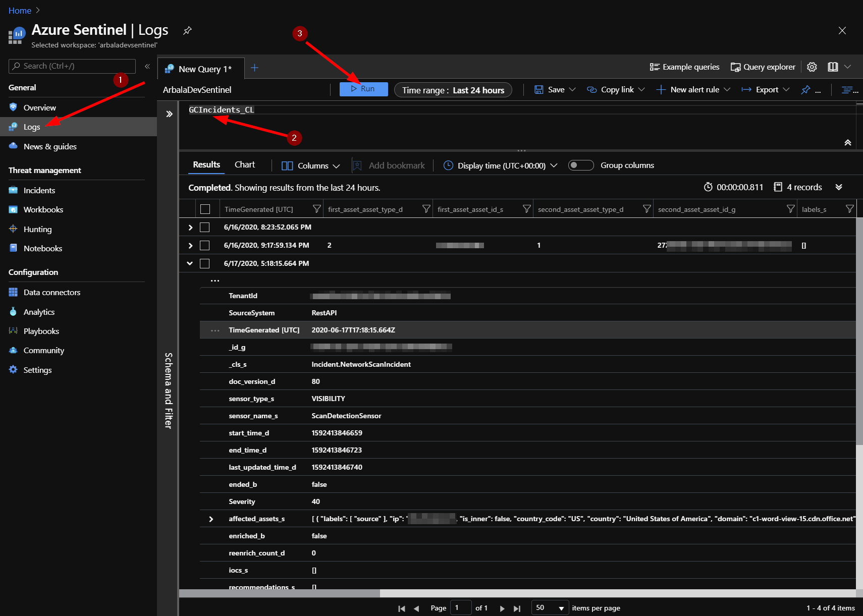Select the New Query 1* tab
863x616 pixels.
click(201, 69)
